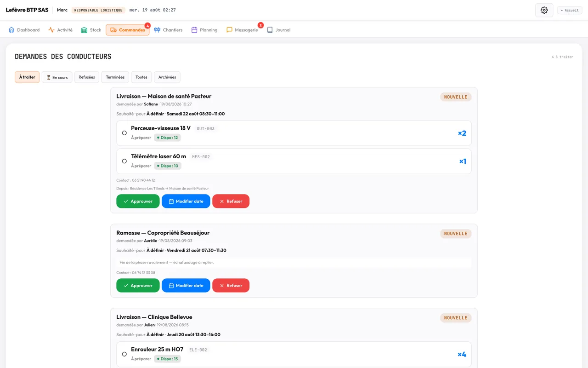
Task: Click the Messagerie chat bubble icon
Action: (229, 30)
